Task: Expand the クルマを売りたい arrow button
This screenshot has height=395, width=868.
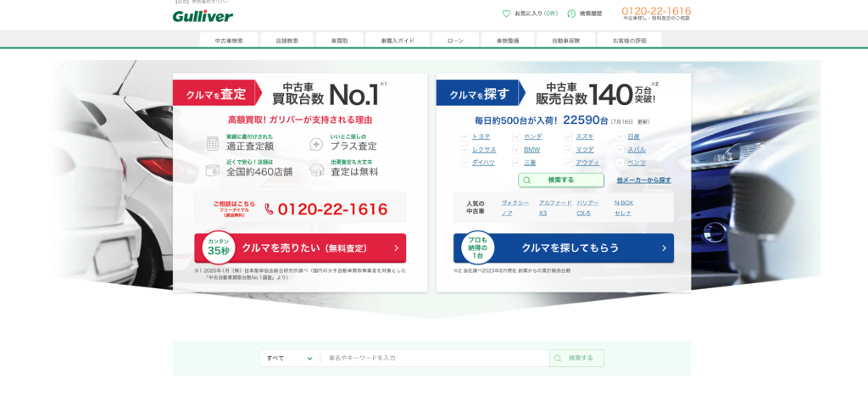Action: [x=396, y=248]
